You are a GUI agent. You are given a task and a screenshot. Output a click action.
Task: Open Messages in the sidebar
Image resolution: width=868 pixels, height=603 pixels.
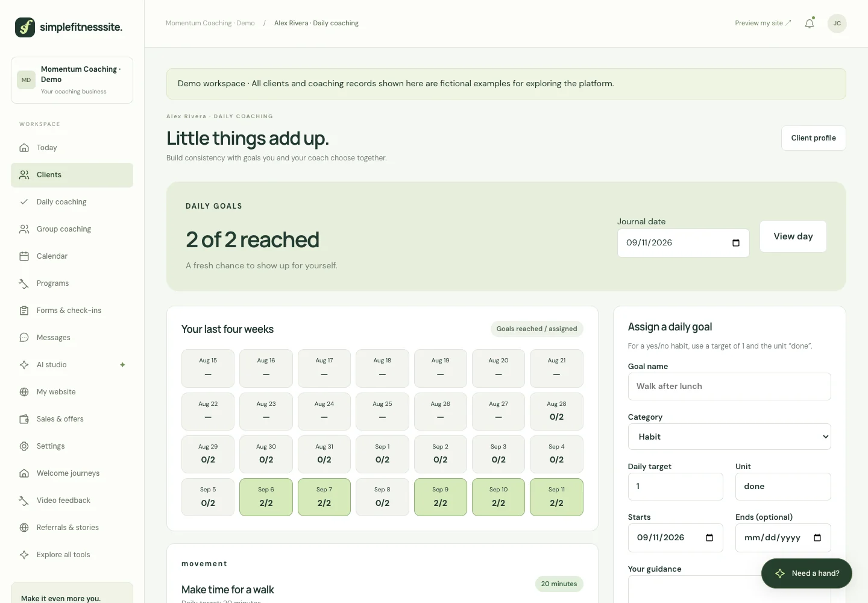tap(72, 338)
